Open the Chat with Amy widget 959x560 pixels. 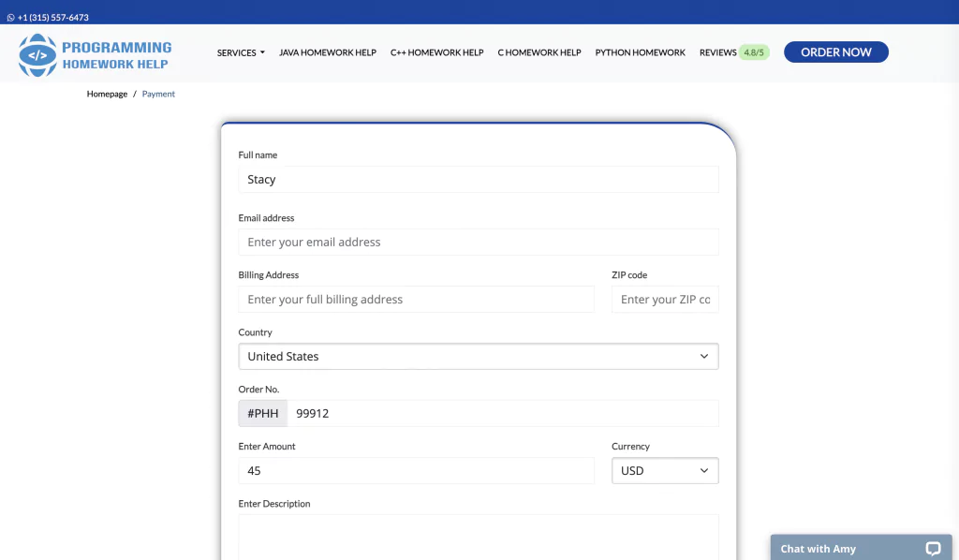point(862,548)
